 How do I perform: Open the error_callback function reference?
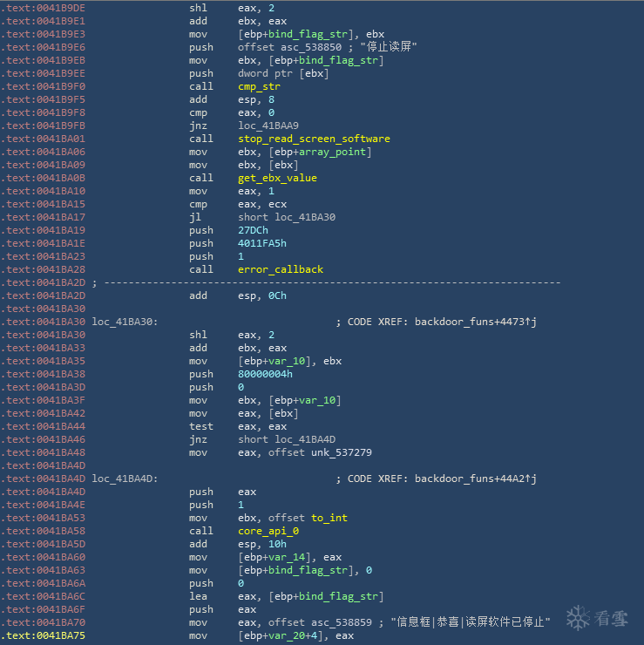coord(281,270)
